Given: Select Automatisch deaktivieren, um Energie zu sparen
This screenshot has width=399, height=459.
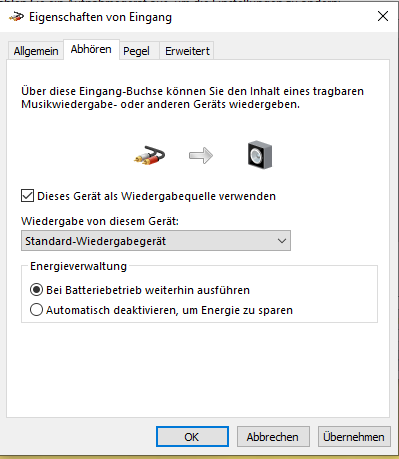Looking at the screenshot, I should (36, 310).
